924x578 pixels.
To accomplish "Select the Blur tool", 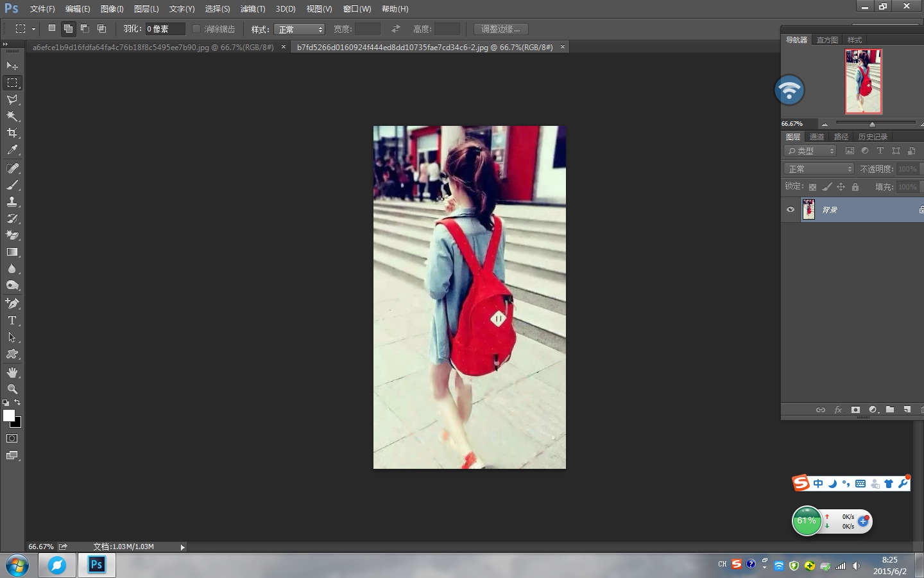I will (12, 268).
